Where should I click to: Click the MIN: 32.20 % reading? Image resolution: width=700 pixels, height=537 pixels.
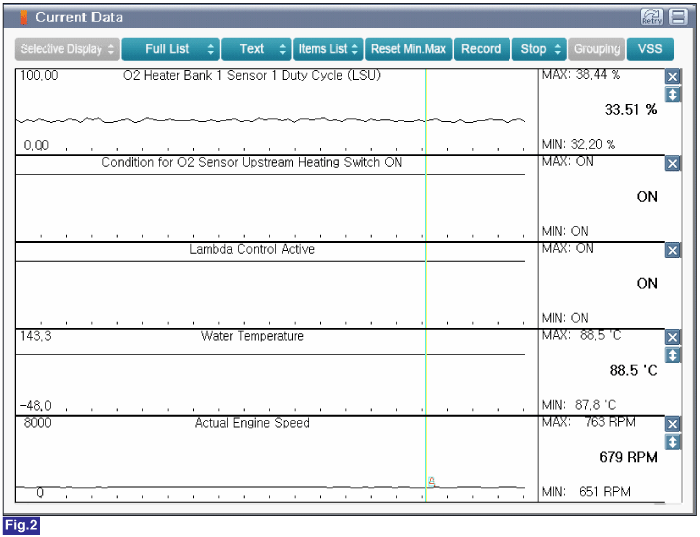coord(578,144)
